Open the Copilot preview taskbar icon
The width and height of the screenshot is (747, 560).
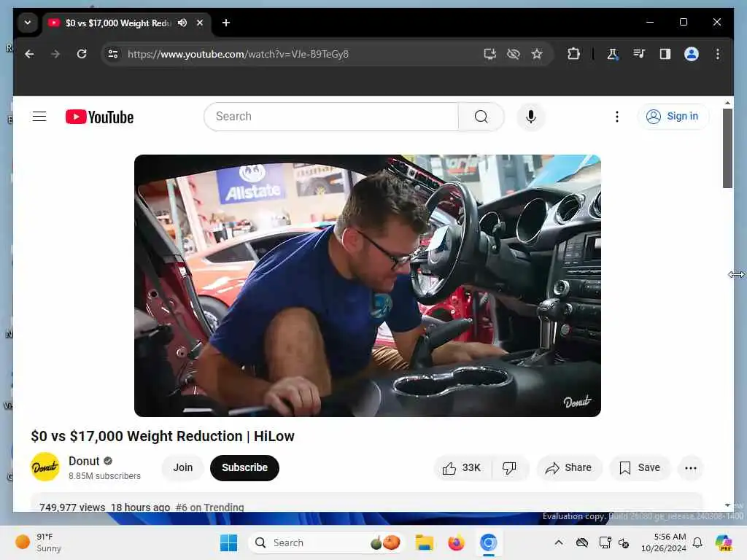[x=724, y=542]
